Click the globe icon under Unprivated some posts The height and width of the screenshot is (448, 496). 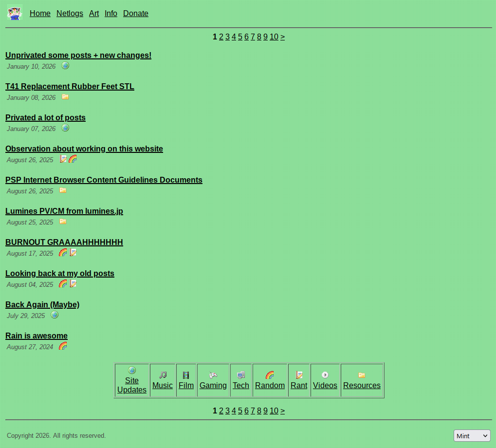click(x=65, y=66)
